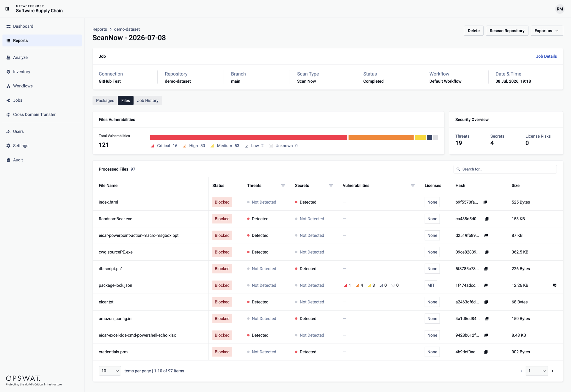This screenshot has height=392, width=571.
Task: Click the red critical vulnerabilities bar segment
Action: click(249, 137)
